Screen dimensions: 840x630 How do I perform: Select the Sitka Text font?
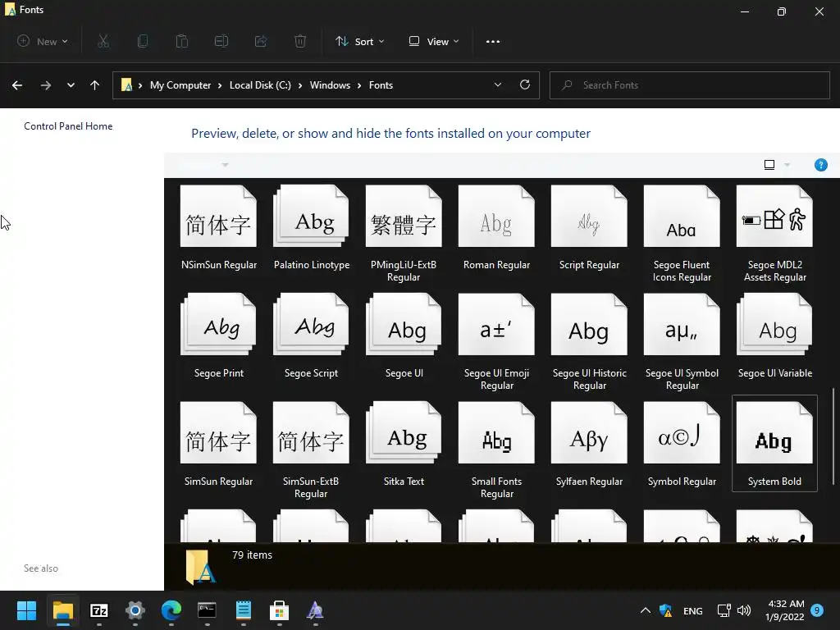(404, 444)
